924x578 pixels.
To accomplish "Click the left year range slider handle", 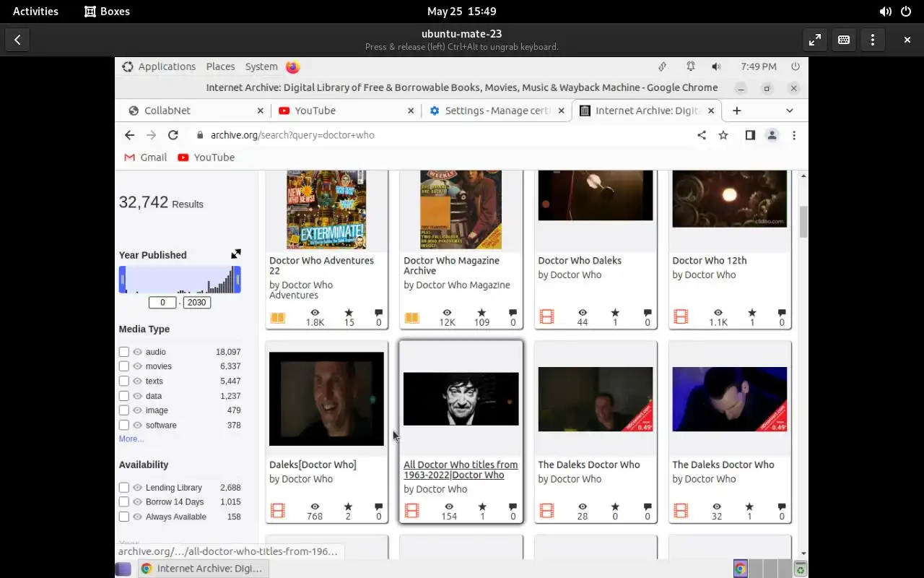I will (x=122, y=280).
